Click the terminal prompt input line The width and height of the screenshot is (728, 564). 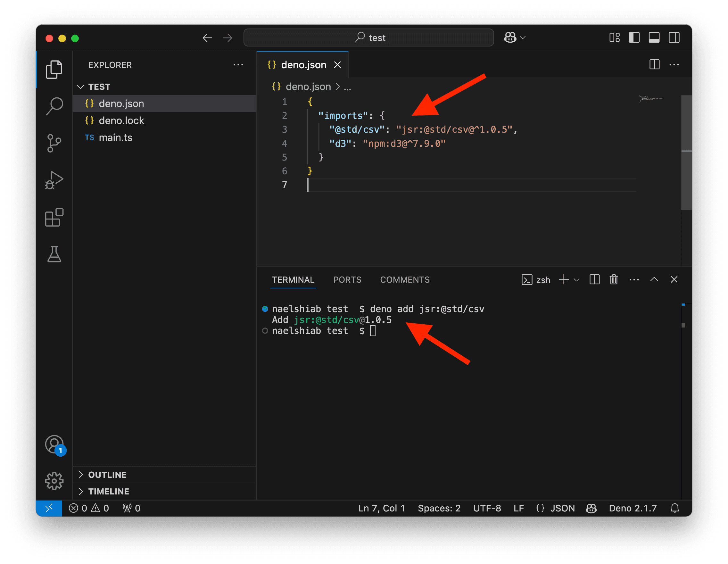(x=323, y=331)
